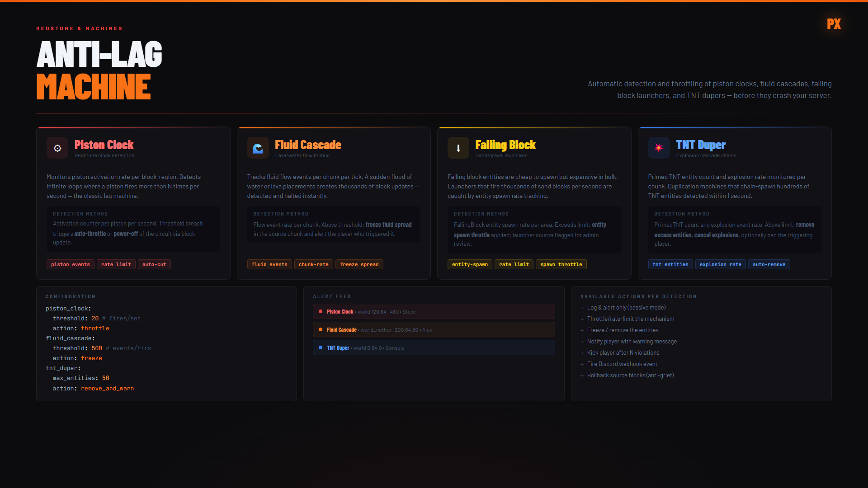Click the TNT Duper explosion icon

[x=659, y=148]
